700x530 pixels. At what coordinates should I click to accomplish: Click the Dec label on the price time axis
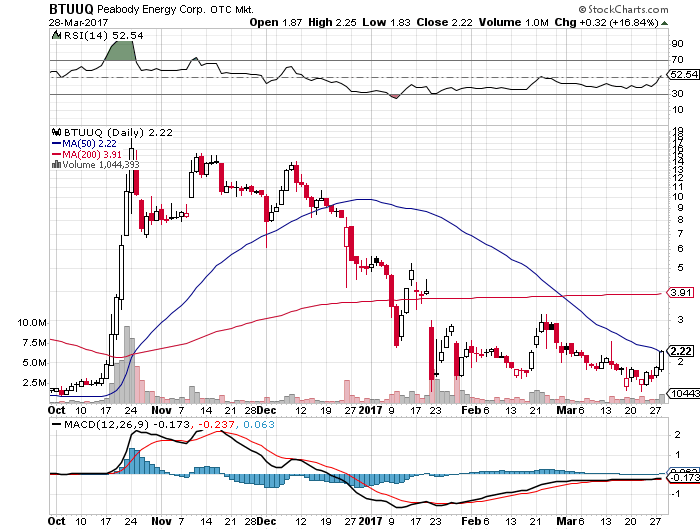267,410
